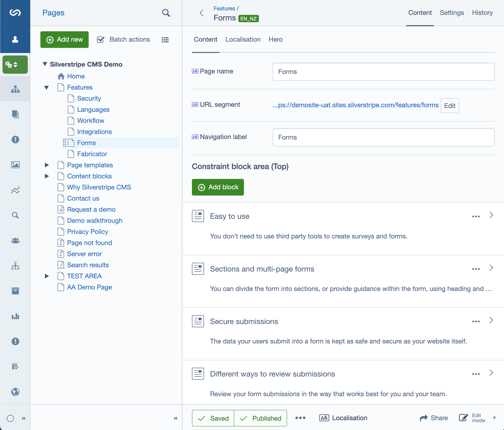This screenshot has width=504, height=430.
Task: Click into the Navigation label input field
Action: click(x=384, y=137)
